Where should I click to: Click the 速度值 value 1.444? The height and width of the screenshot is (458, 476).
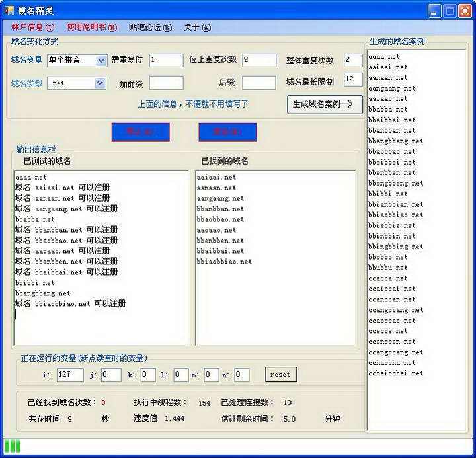(175, 419)
